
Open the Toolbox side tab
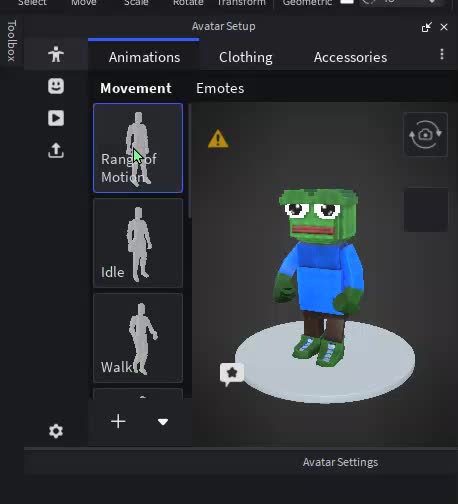pos(11,41)
